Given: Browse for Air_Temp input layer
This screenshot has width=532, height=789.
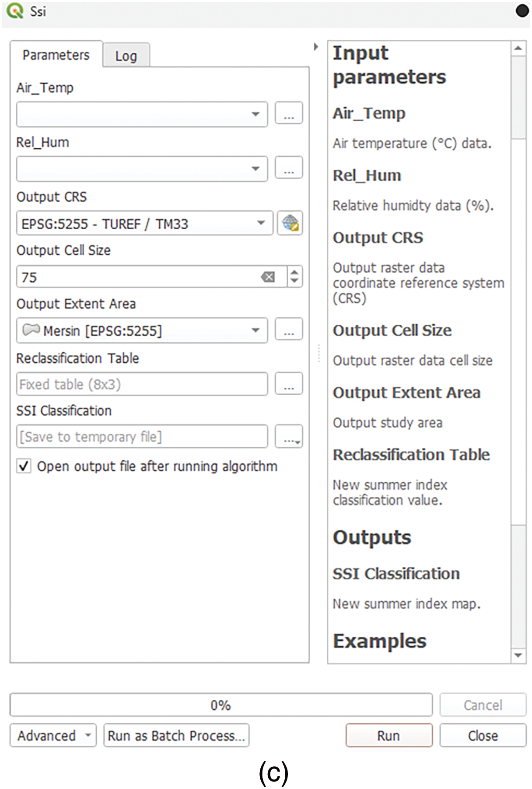Looking at the screenshot, I should [288, 114].
